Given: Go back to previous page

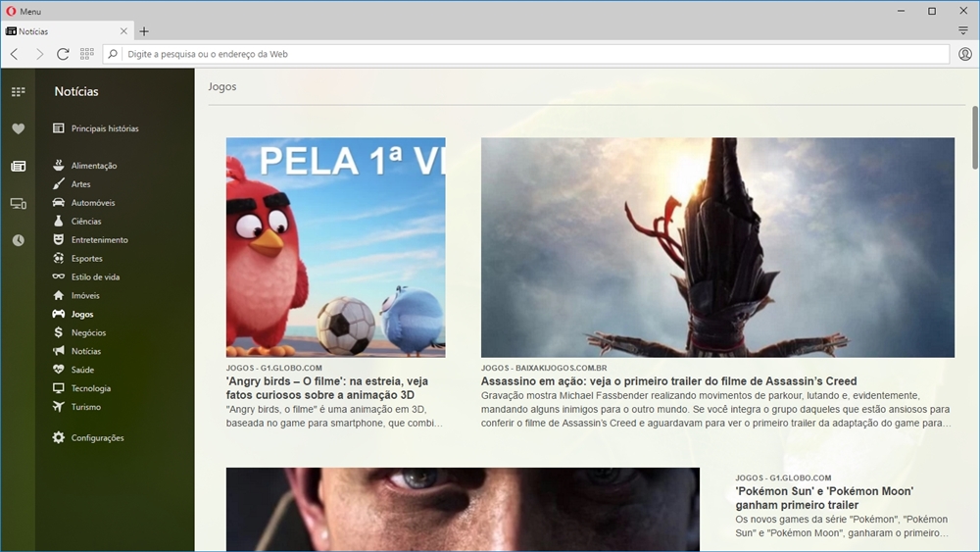Looking at the screenshot, I should point(15,54).
